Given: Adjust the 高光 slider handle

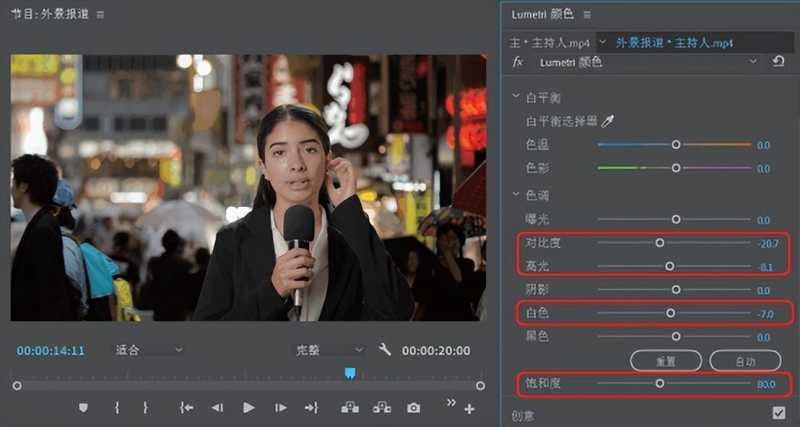Looking at the screenshot, I should (670, 266).
